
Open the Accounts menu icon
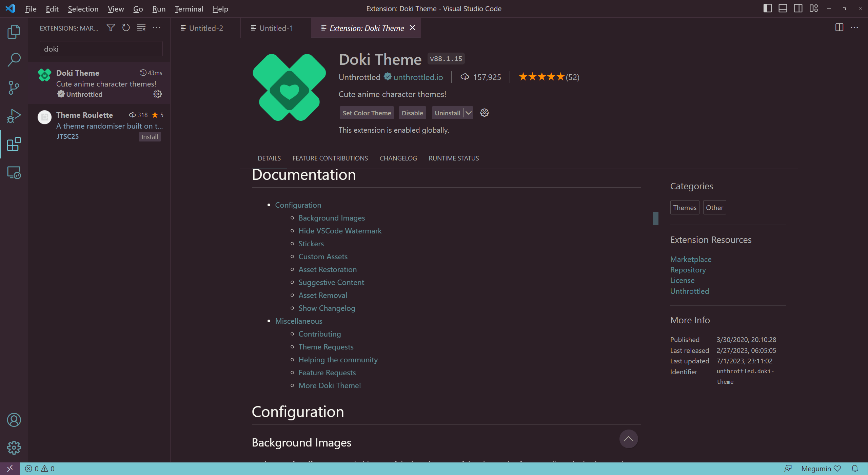coord(14,420)
